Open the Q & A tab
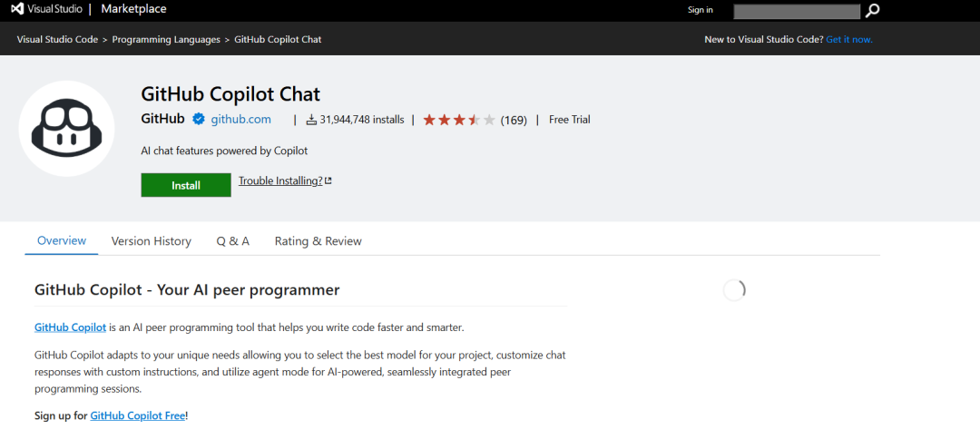This screenshot has width=980, height=429. click(x=233, y=241)
